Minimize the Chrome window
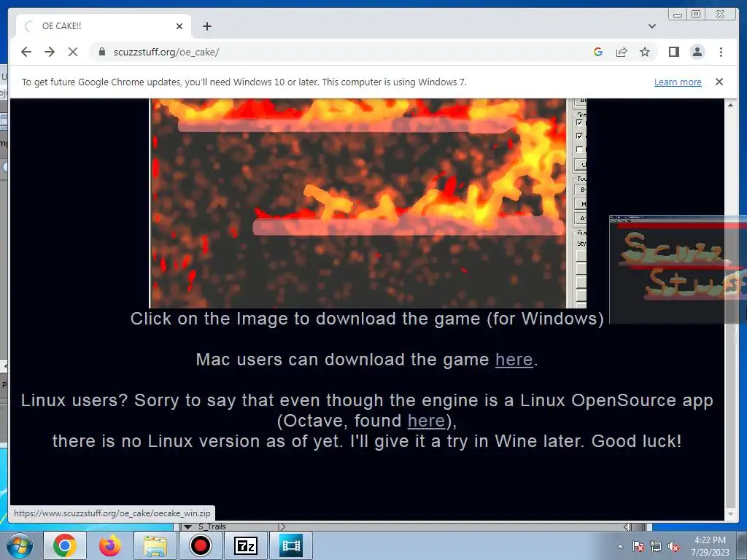Viewport: 747px width, 560px height. click(678, 15)
